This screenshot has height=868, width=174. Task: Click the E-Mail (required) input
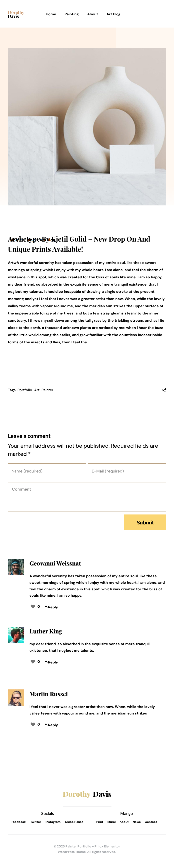point(127,471)
